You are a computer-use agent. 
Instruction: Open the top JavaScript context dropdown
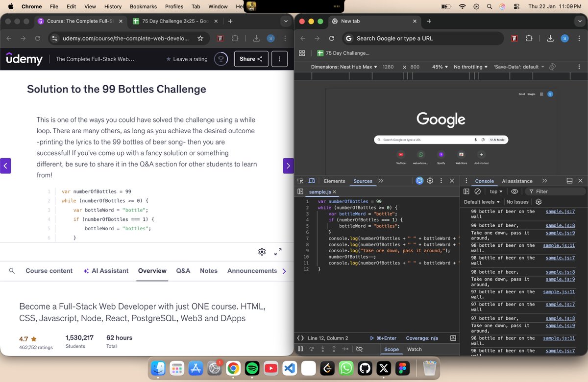click(x=496, y=191)
